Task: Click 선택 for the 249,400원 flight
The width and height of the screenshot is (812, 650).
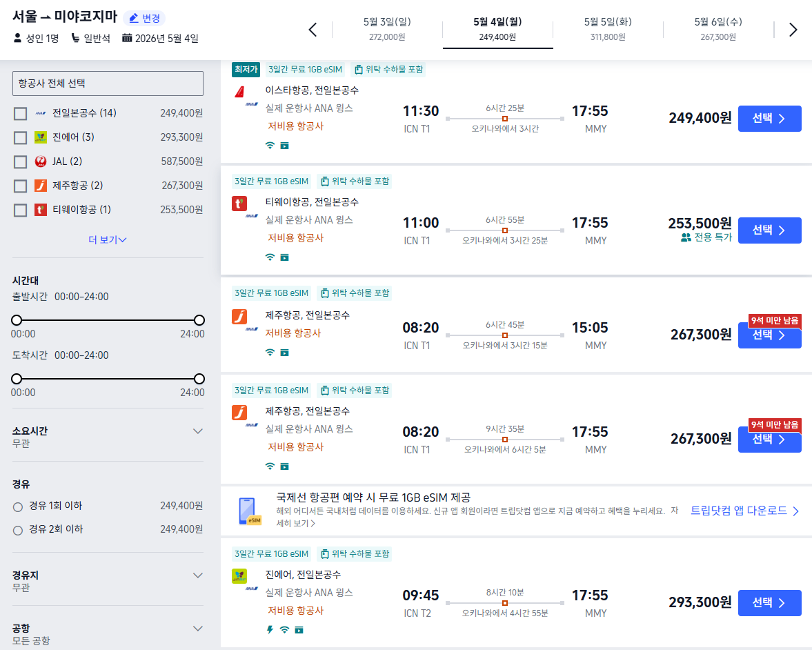Action: click(769, 119)
